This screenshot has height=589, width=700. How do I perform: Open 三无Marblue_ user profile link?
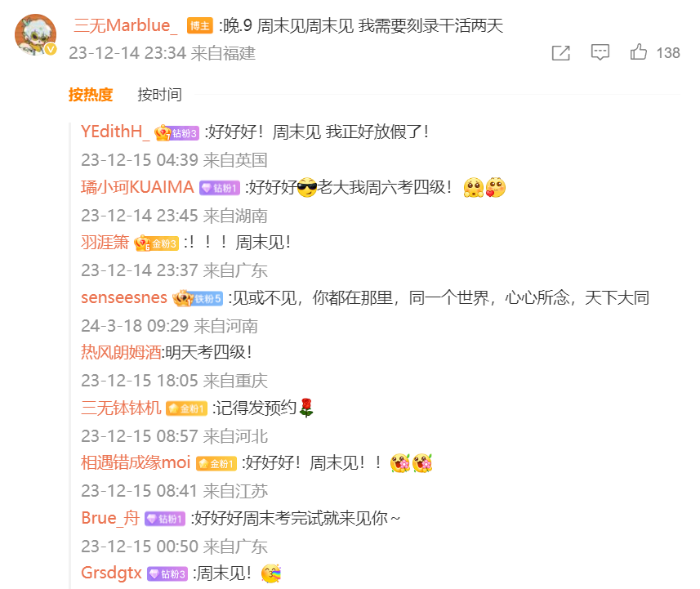pyautogui.click(x=126, y=25)
